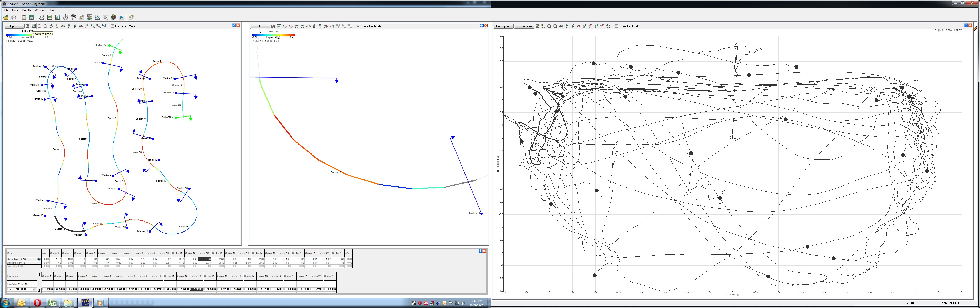Click the move icon of left track map panel
The height and width of the screenshot is (308, 980).
tap(234, 25)
